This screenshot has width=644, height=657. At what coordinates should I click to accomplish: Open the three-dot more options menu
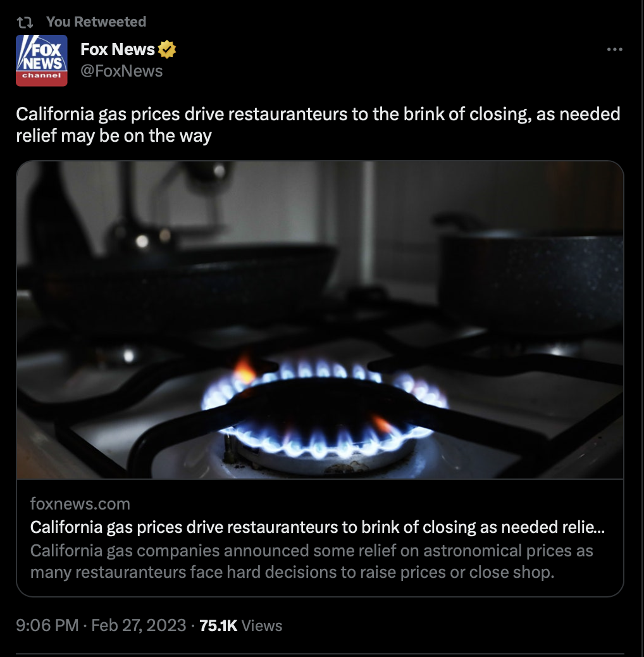[614, 49]
